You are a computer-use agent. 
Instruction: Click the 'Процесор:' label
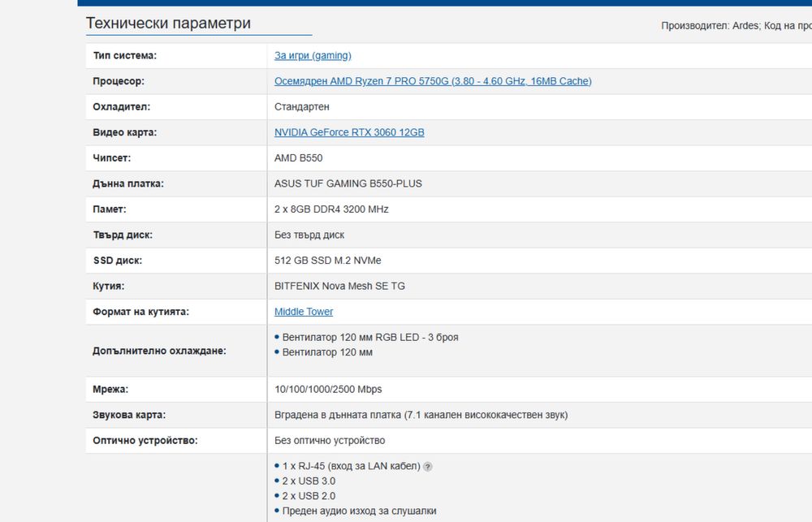[119, 81]
